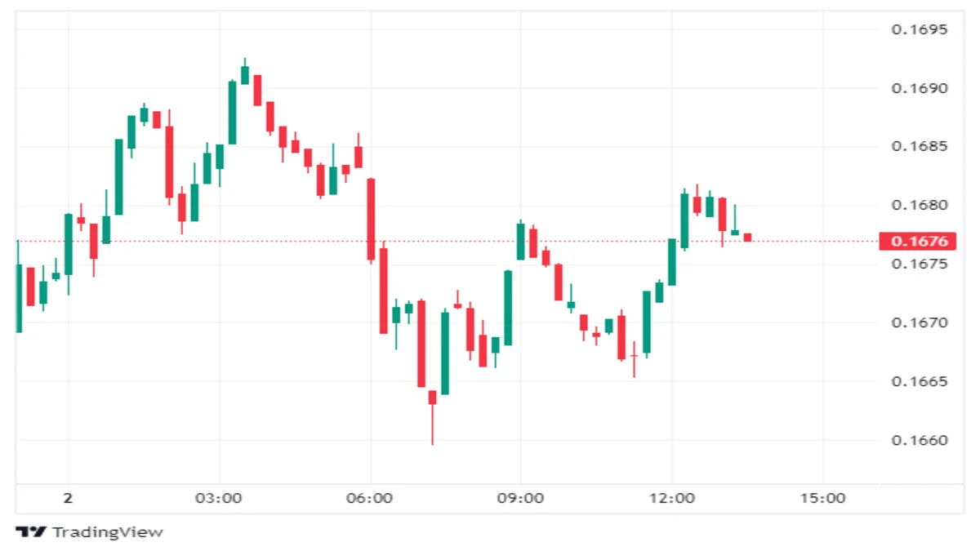
Task: Click the 06:00 time axis marker
Action: (x=370, y=498)
